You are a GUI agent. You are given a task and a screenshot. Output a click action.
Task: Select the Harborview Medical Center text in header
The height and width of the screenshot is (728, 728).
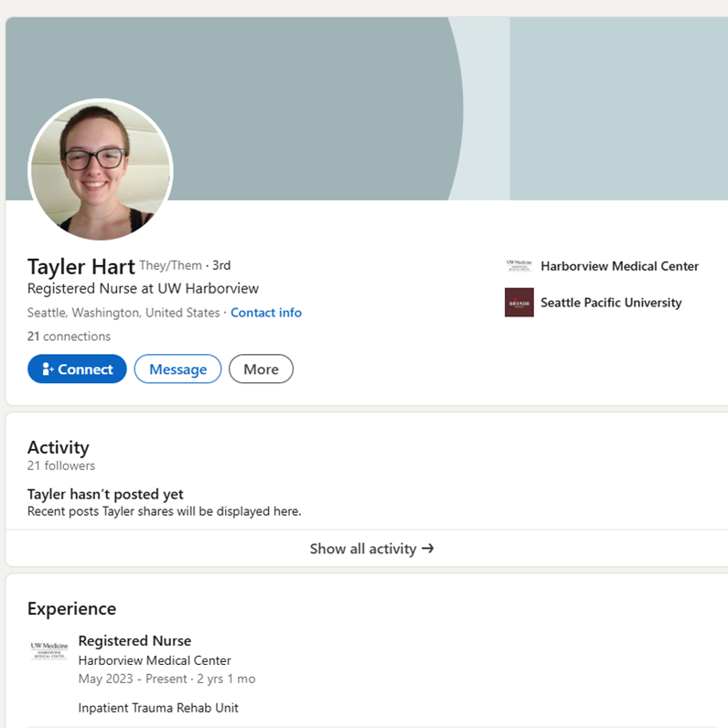click(x=619, y=266)
